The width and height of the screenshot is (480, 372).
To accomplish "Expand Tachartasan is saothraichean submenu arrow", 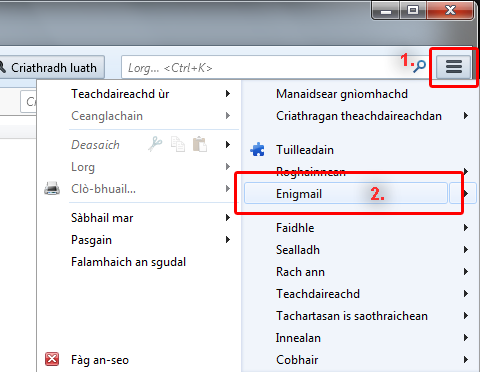I will point(466,316).
